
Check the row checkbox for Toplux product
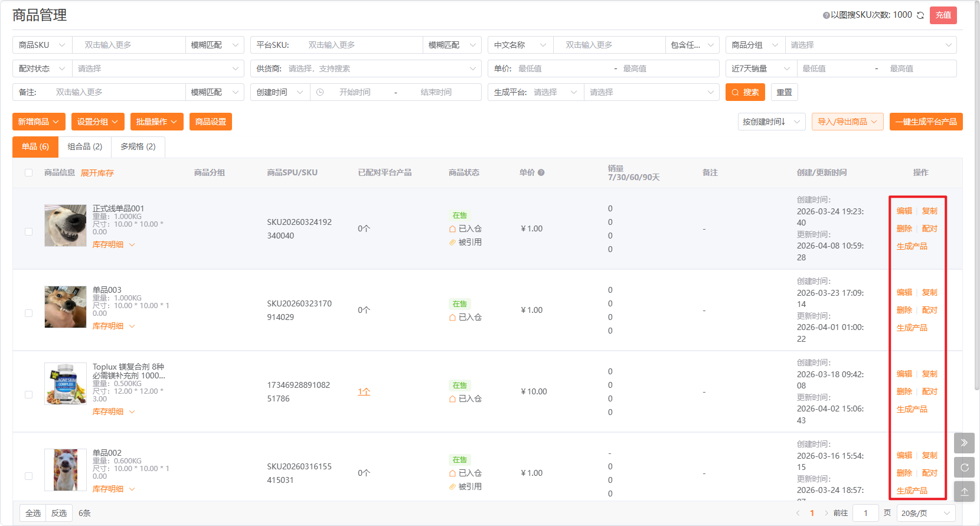pyautogui.click(x=28, y=395)
